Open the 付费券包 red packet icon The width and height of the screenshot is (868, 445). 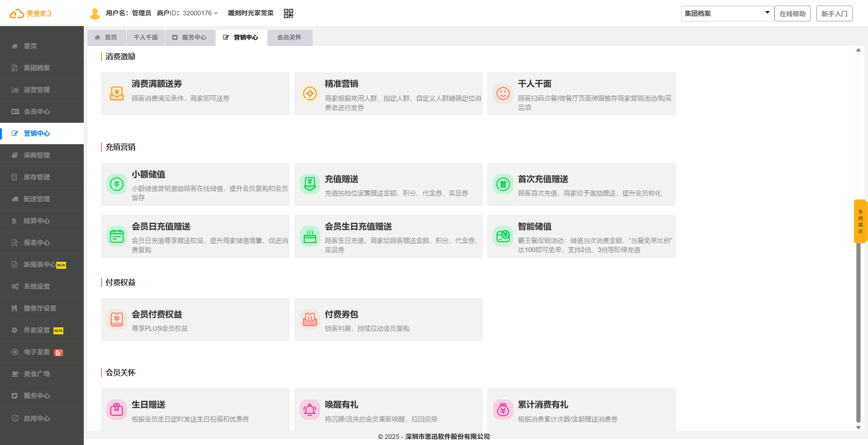310,319
